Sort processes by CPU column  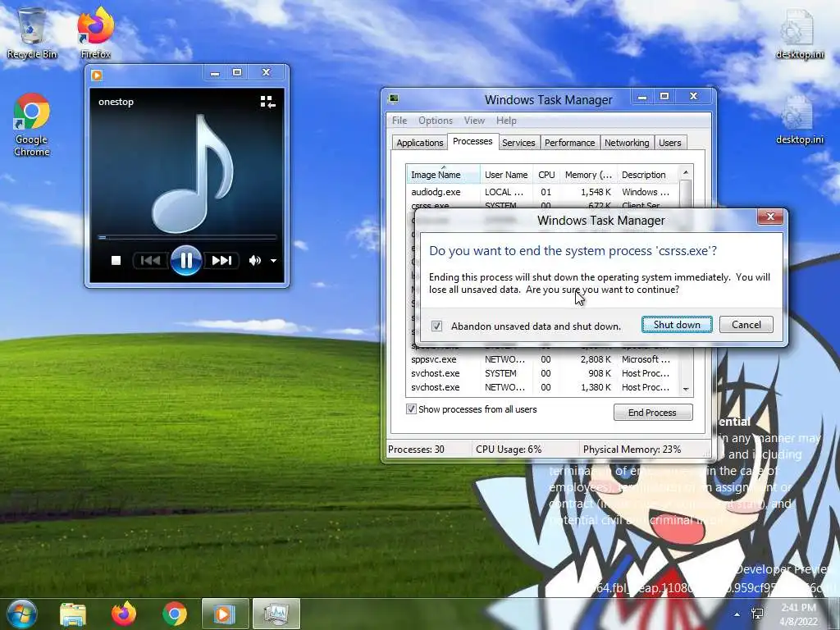[x=546, y=175]
